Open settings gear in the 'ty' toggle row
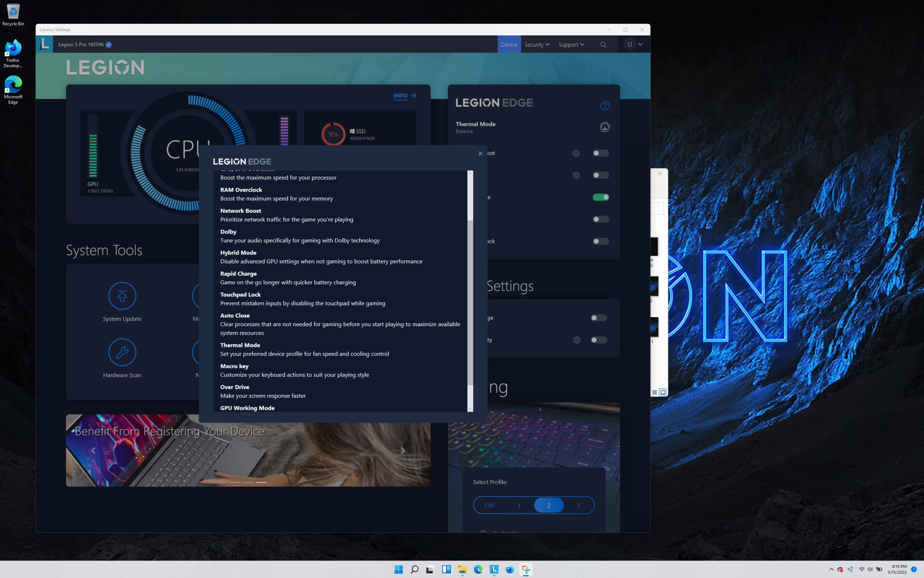This screenshot has height=578, width=924. [577, 340]
